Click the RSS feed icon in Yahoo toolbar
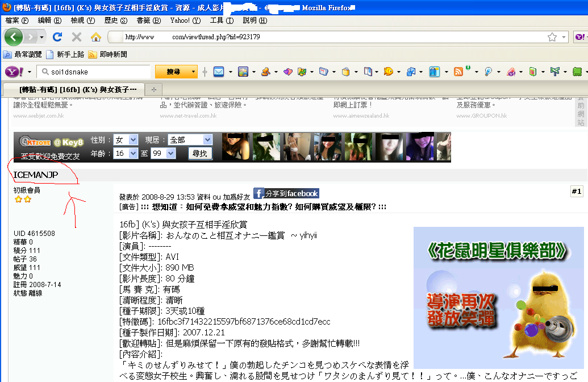The width and height of the screenshot is (588, 382). click(x=458, y=72)
